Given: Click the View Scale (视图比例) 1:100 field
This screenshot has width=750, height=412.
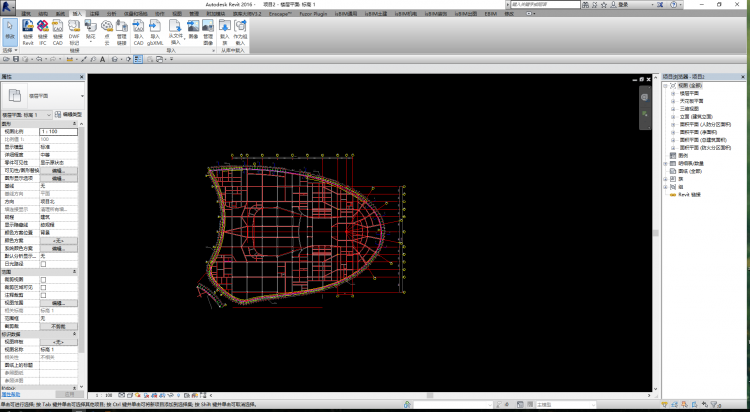Looking at the screenshot, I should pos(58,131).
